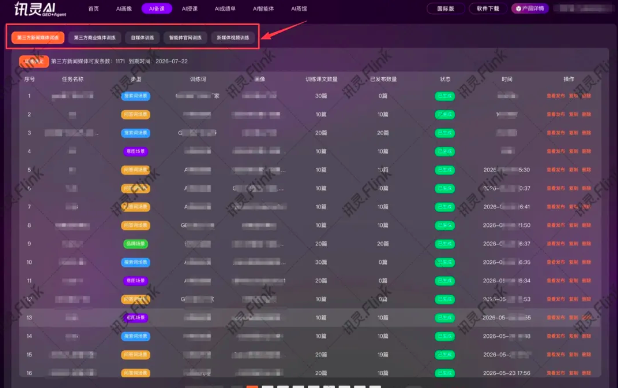Open the 新媒体视频训练 tab

tap(233, 37)
